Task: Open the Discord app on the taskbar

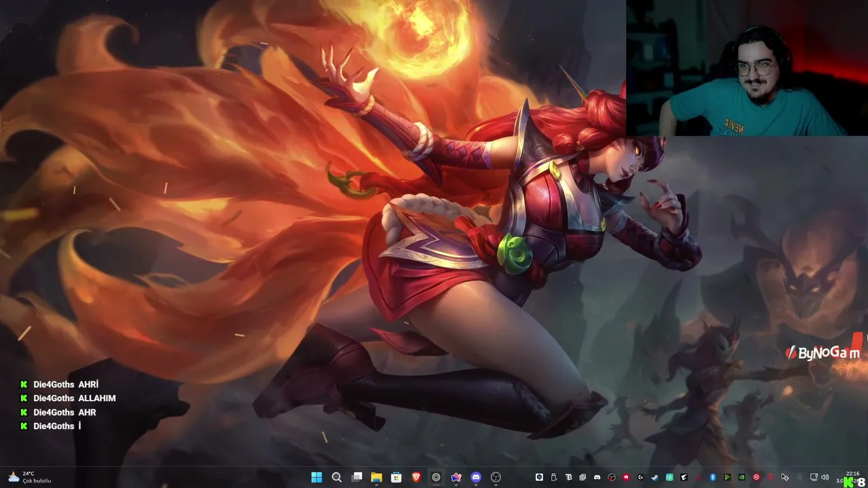Action: click(476, 477)
